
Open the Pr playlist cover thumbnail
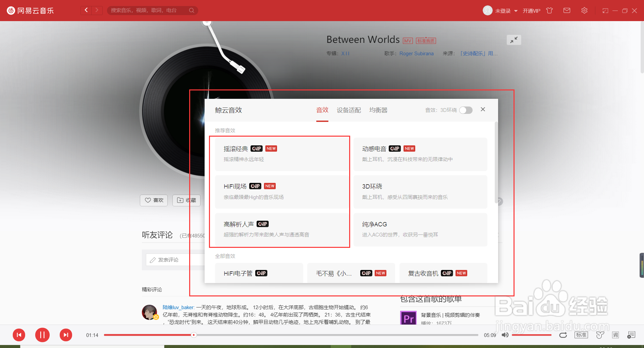click(408, 318)
